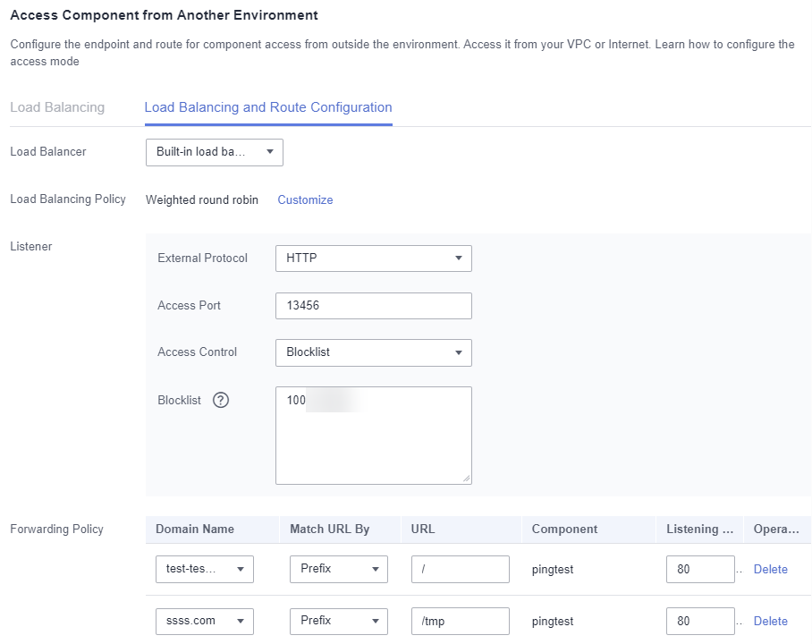Image resolution: width=812 pixels, height=644 pixels.
Task: Click the Customize load balancing policy link
Action: 305,200
